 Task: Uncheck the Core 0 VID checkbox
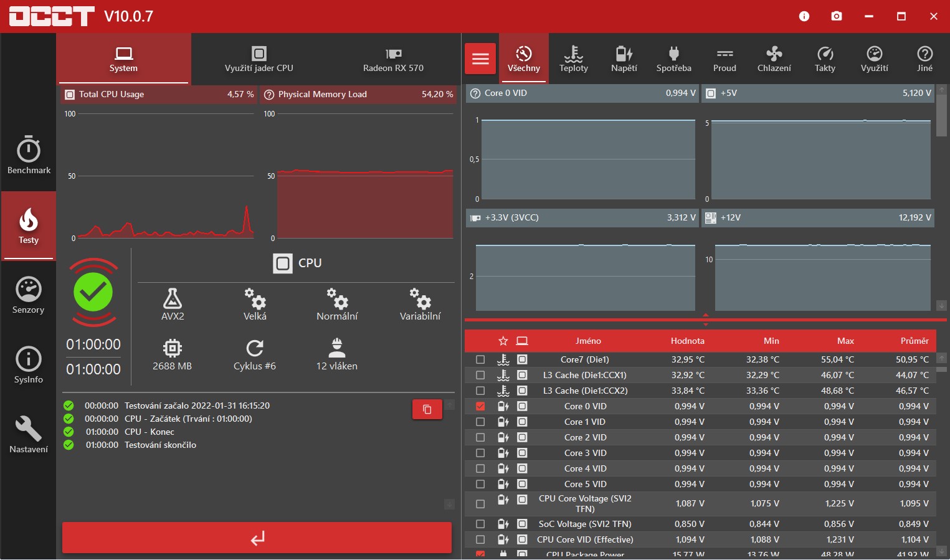(x=480, y=406)
